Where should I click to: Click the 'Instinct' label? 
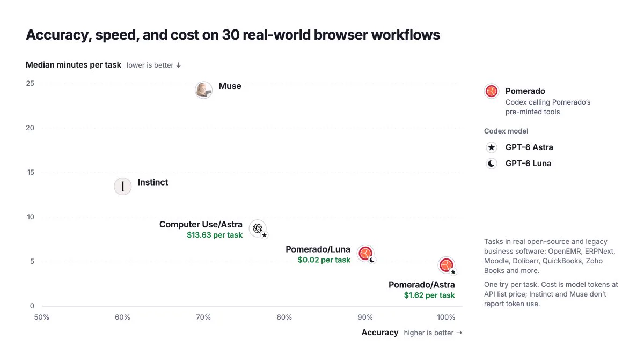tap(153, 182)
